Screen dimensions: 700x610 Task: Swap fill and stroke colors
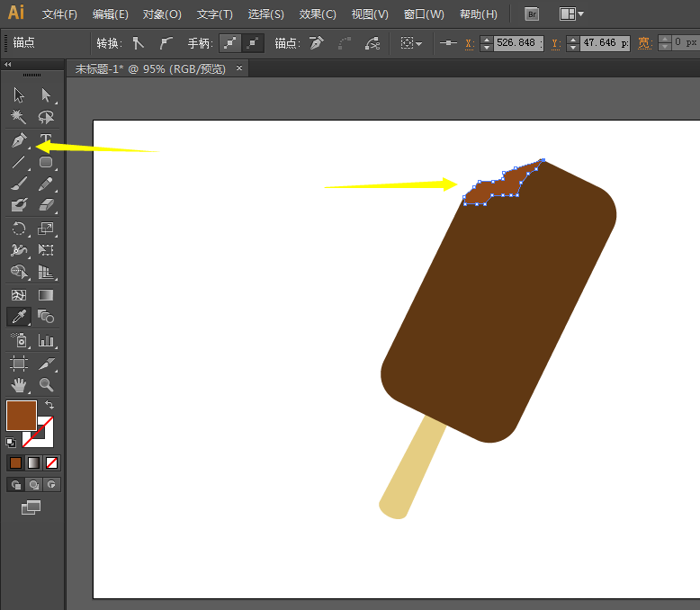click(49, 406)
